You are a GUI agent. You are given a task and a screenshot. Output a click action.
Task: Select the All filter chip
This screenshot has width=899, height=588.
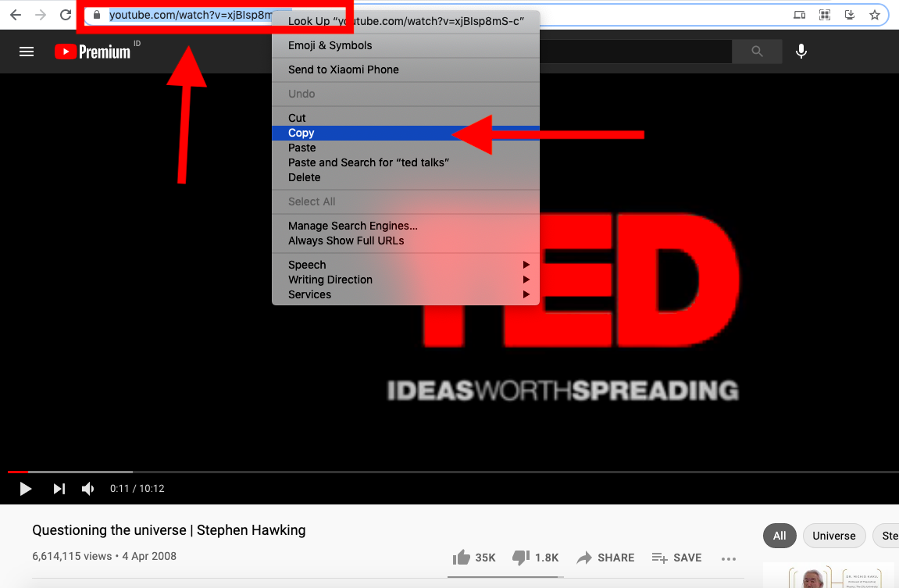pyautogui.click(x=779, y=536)
